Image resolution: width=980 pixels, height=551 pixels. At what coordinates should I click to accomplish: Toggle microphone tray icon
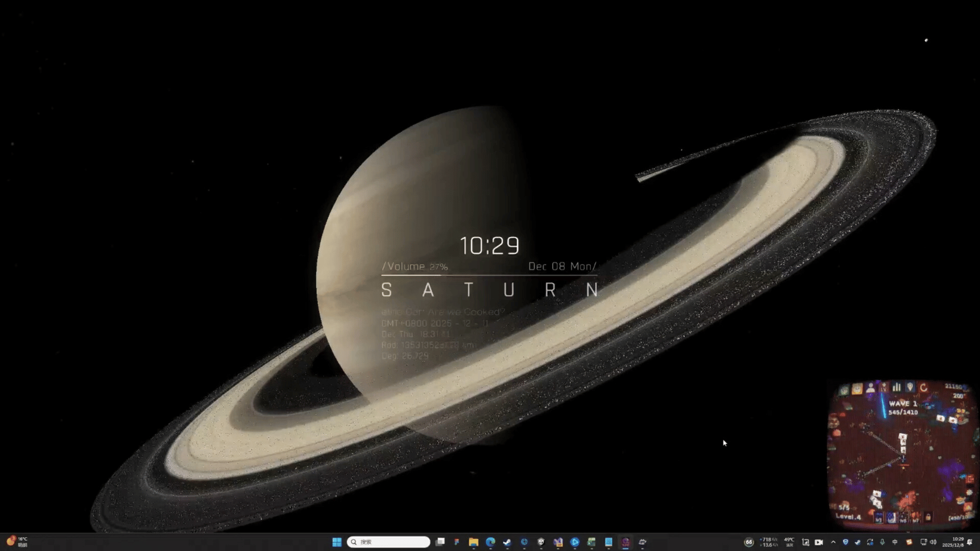[882, 542]
